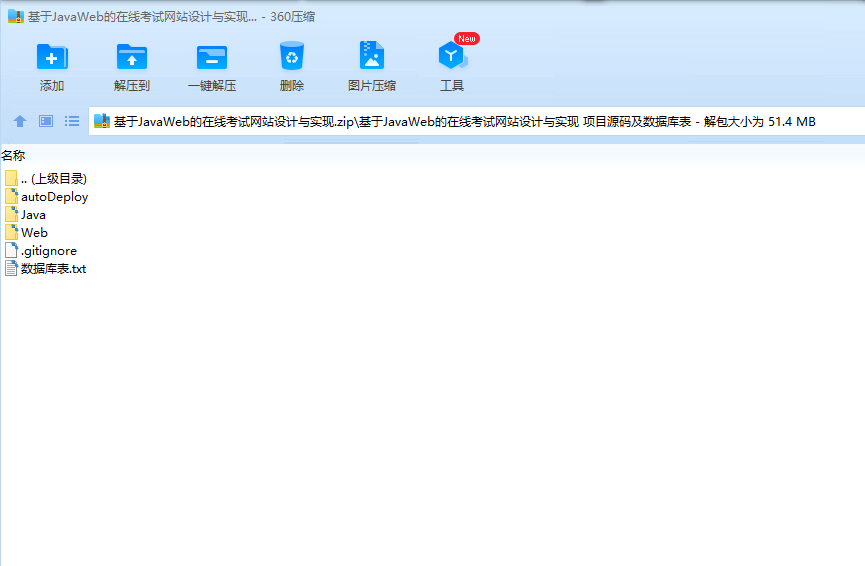Click the 360压缩 app icon in title bar

pyautogui.click(x=15, y=16)
